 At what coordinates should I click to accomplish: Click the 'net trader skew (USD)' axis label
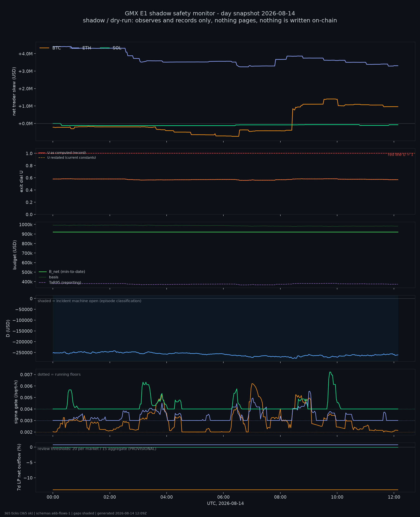click(x=14, y=91)
